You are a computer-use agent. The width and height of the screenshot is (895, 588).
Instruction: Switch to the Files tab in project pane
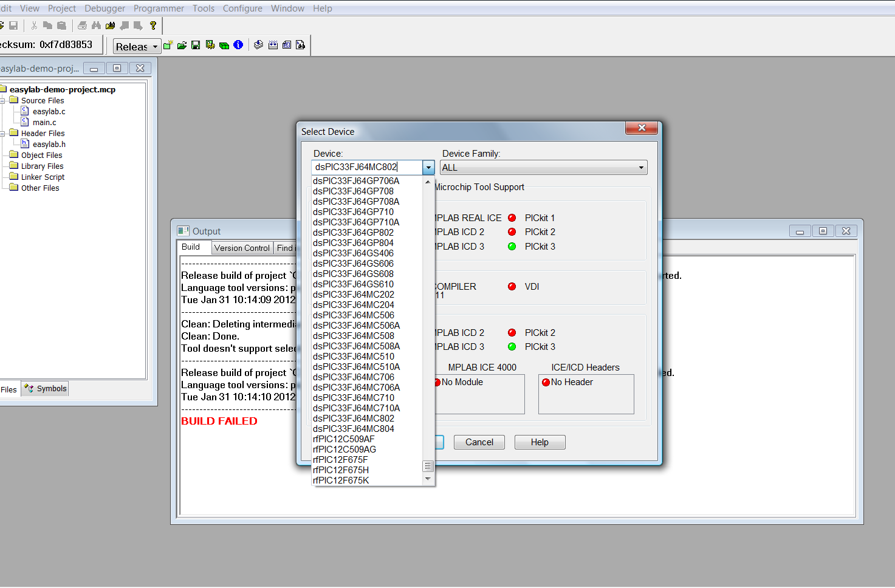(9, 389)
